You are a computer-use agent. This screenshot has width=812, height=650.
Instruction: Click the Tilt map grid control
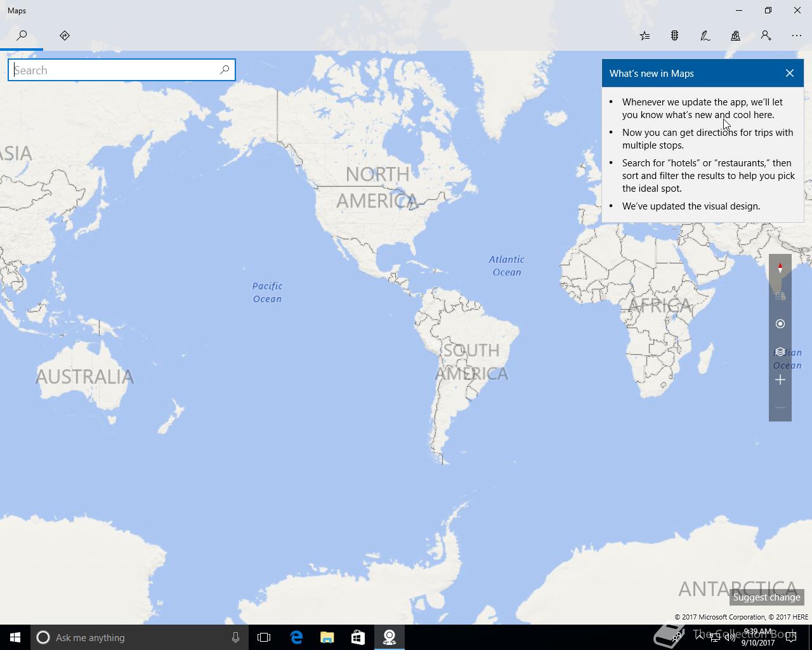pos(780,296)
